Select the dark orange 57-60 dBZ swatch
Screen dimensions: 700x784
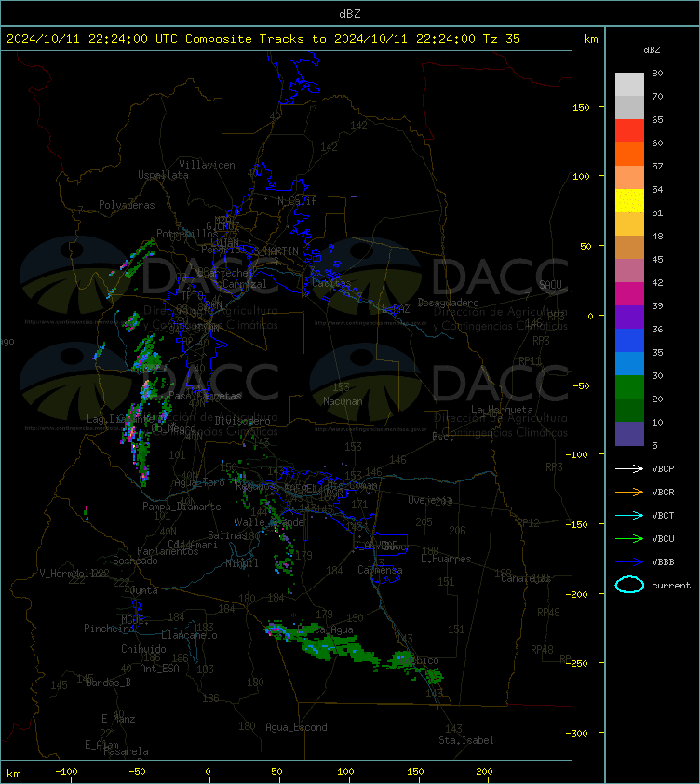(629, 154)
